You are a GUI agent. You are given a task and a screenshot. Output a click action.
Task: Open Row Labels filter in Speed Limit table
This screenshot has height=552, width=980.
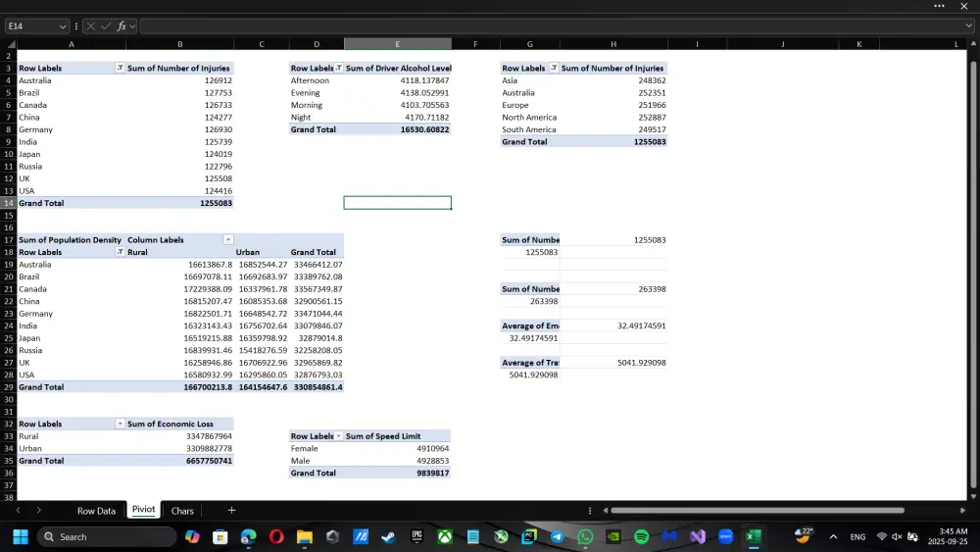[x=339, y=435]
